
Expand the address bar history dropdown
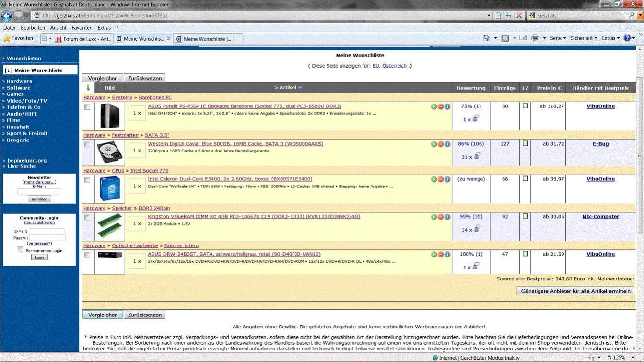(x=489, y=16)
